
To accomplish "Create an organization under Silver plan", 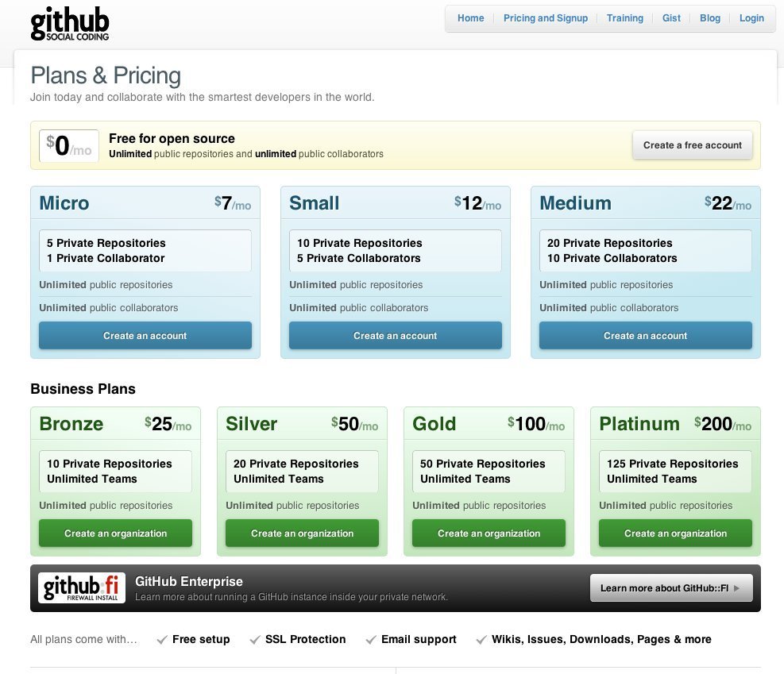I will 302,533.
